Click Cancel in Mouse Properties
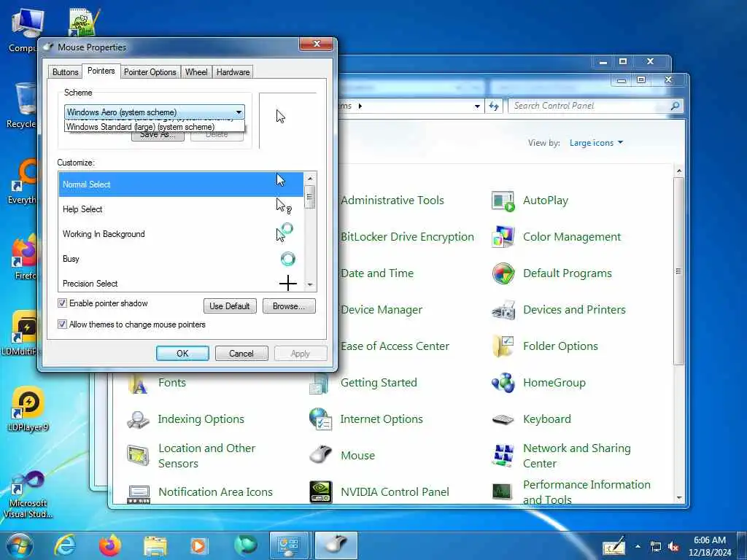747x560 pixels. click(x=241, y=354)
